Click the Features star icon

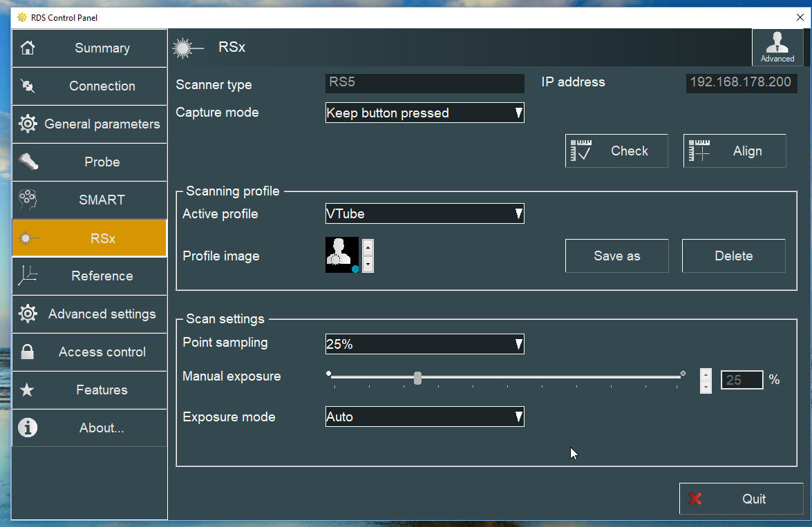pyautogui.click(x=28, y=390)
